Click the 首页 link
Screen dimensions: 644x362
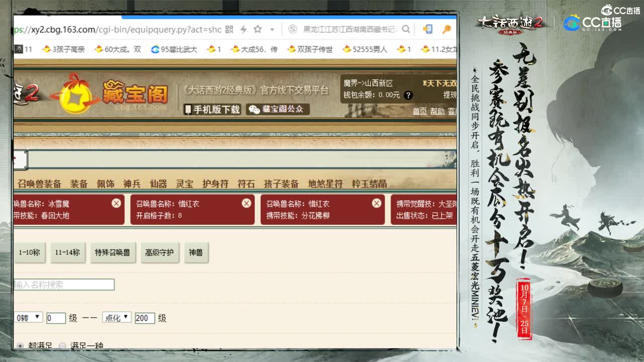tap(420, 111)
